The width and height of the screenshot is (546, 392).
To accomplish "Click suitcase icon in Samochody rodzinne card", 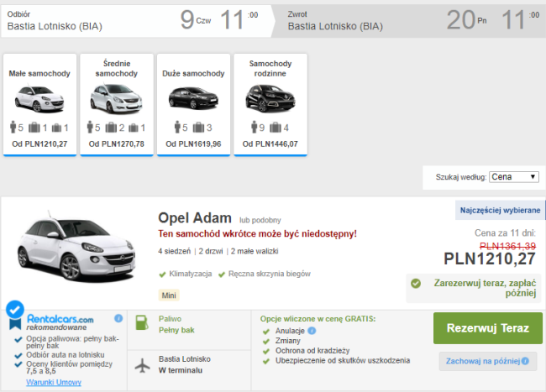I will [276, 128].
